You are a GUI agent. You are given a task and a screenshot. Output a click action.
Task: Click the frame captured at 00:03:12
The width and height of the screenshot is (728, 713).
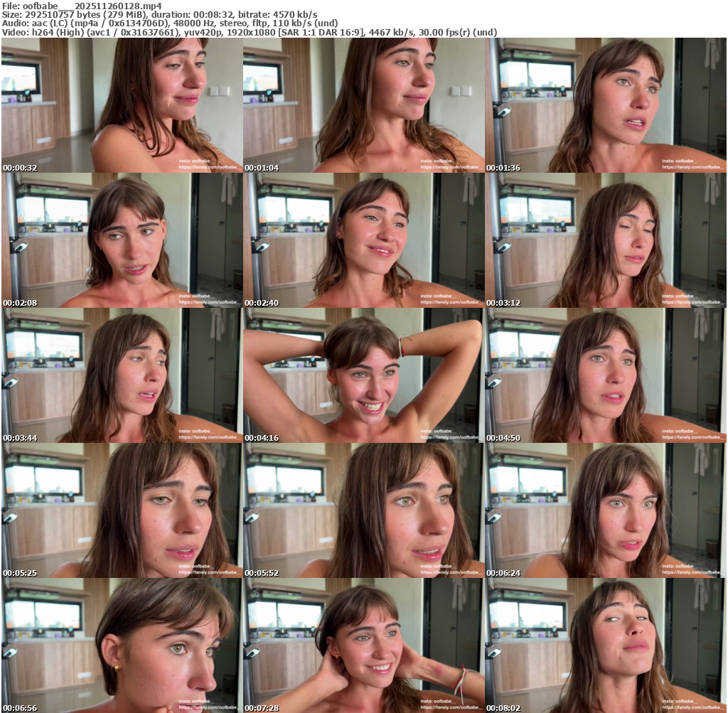tap(605, 240)
